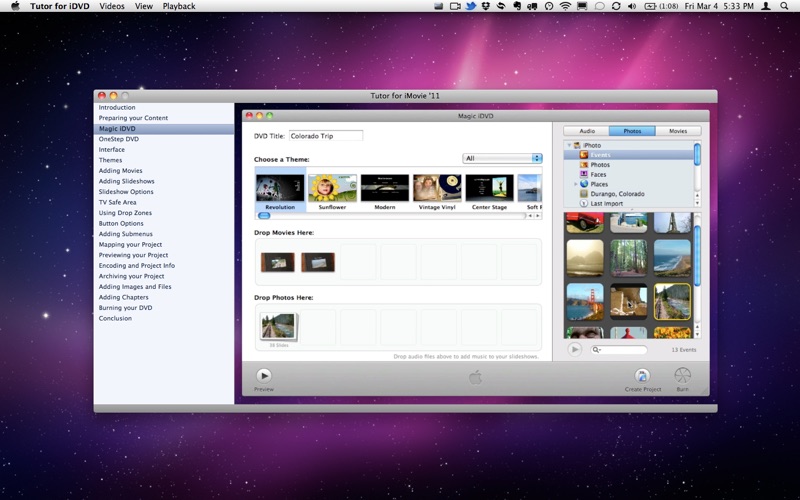The width and height of the screenshot is (800, 500).
Task: Click the Preview play button
Action: pos(264,376)
